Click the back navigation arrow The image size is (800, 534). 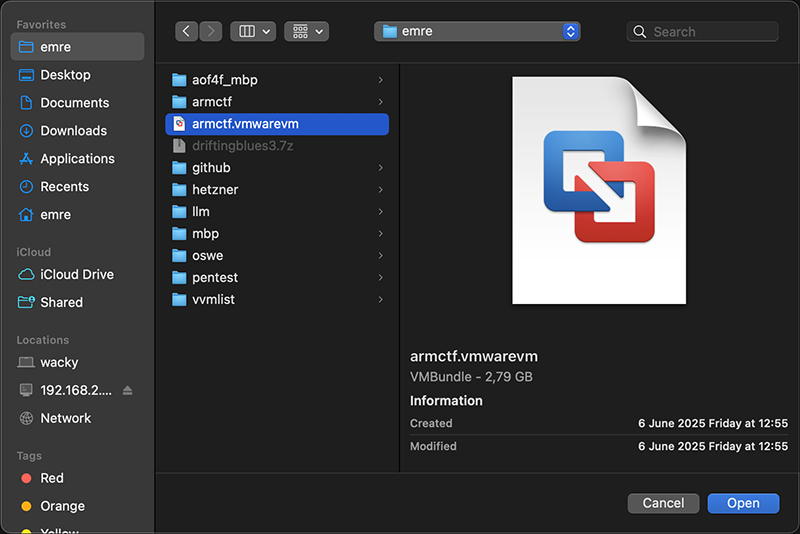187,32
